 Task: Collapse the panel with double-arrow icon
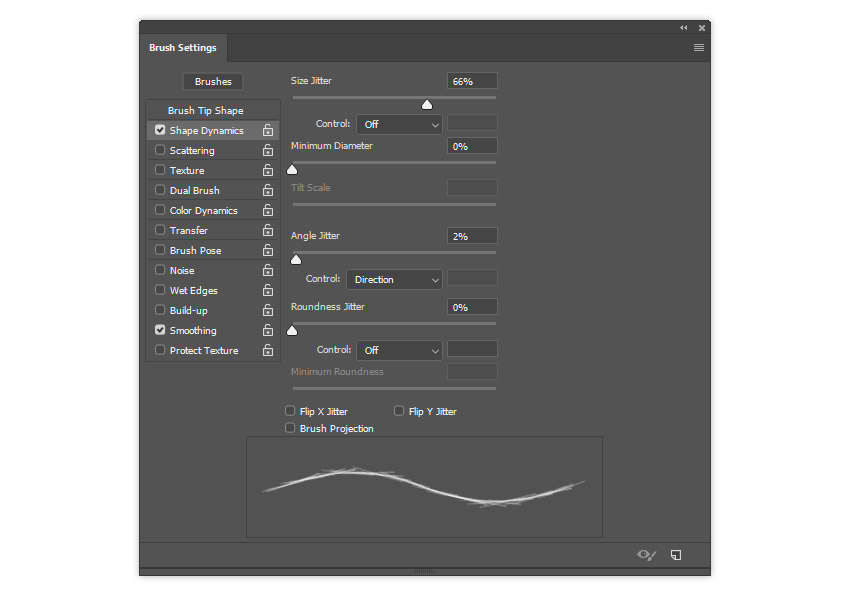click(684, 28)
